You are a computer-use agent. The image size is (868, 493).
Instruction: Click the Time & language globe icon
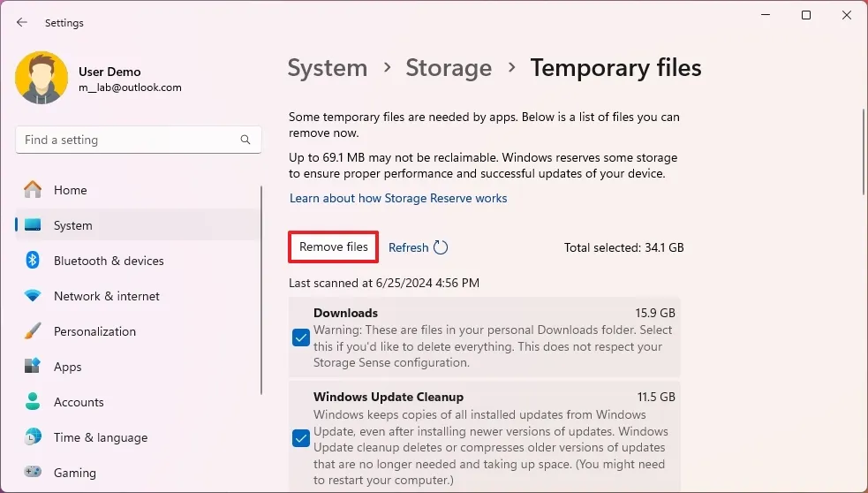[x=33, y=436]
